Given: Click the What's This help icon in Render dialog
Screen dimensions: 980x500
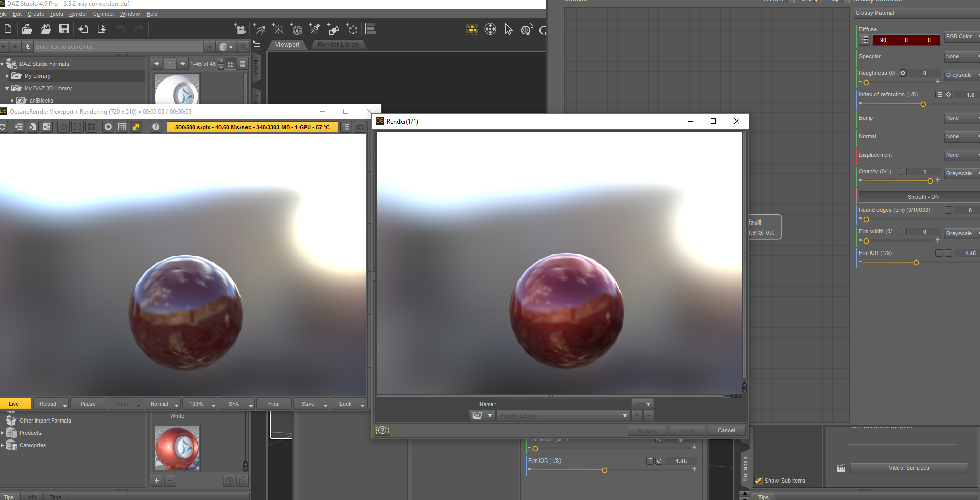Looking at the screenshot, I should click(x=383, y=431).
